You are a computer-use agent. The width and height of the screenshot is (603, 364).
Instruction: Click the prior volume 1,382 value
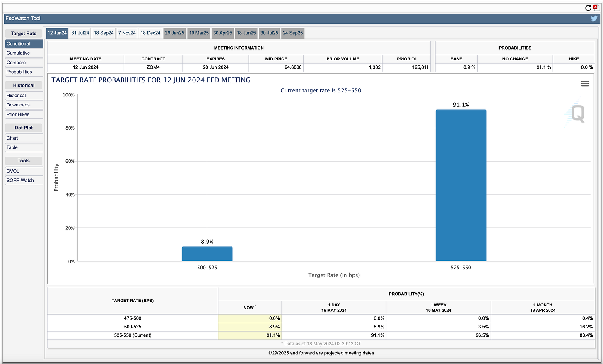(x=375, y=67)
